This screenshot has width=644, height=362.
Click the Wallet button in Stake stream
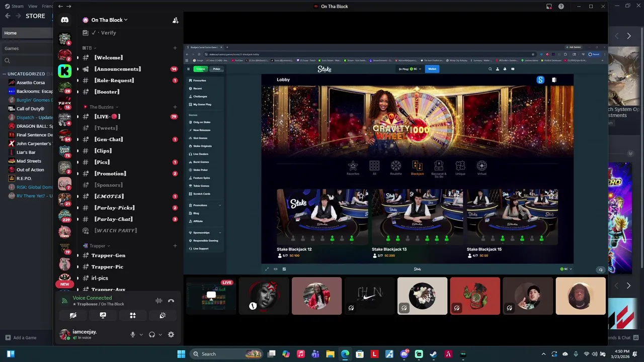tap(432, 69)
